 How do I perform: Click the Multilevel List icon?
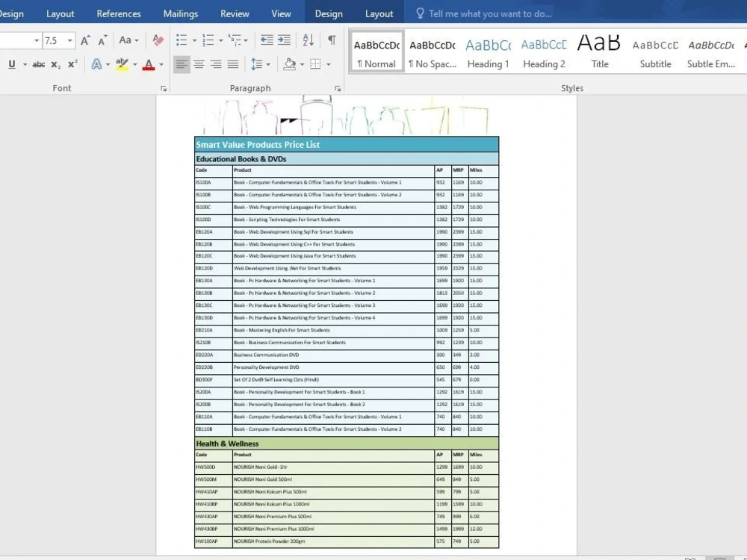pyautogui.click(x=235, y=40)
